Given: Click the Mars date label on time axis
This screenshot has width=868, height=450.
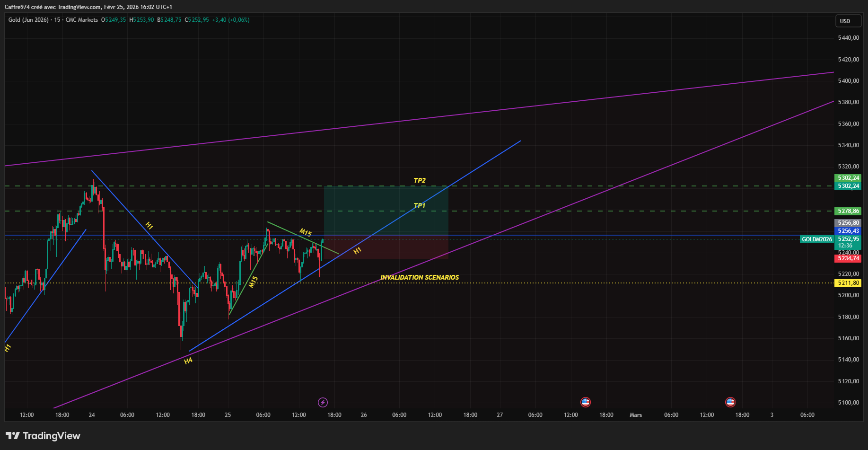Looking at the screenshot, I should (x=636, y=415).
